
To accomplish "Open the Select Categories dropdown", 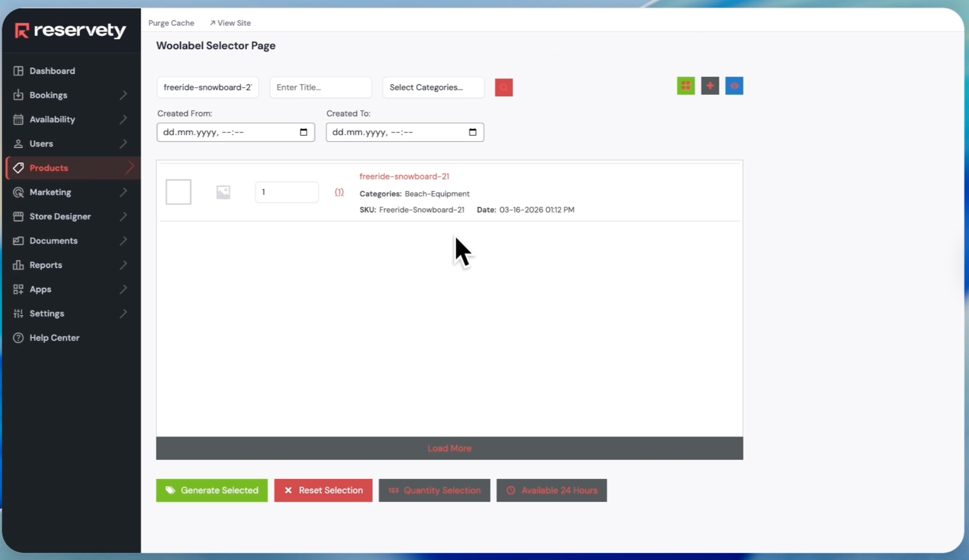I will pos(433,88).
